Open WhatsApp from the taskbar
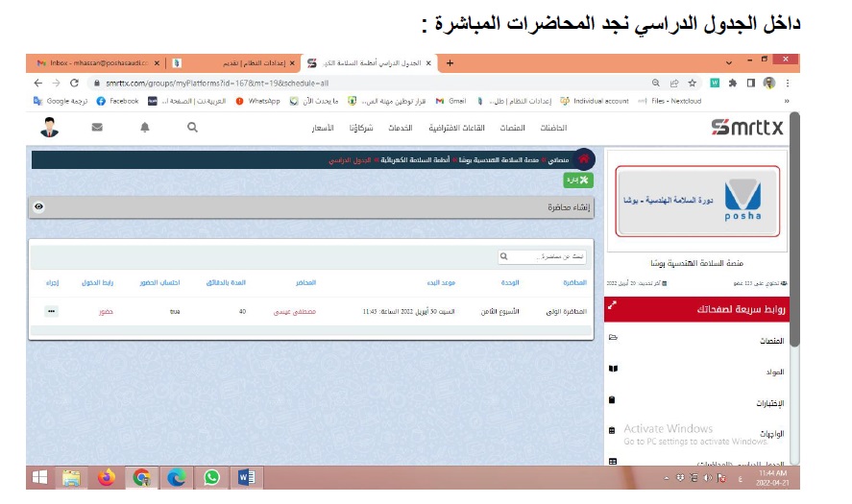The image size is (852, 504). 211,477
